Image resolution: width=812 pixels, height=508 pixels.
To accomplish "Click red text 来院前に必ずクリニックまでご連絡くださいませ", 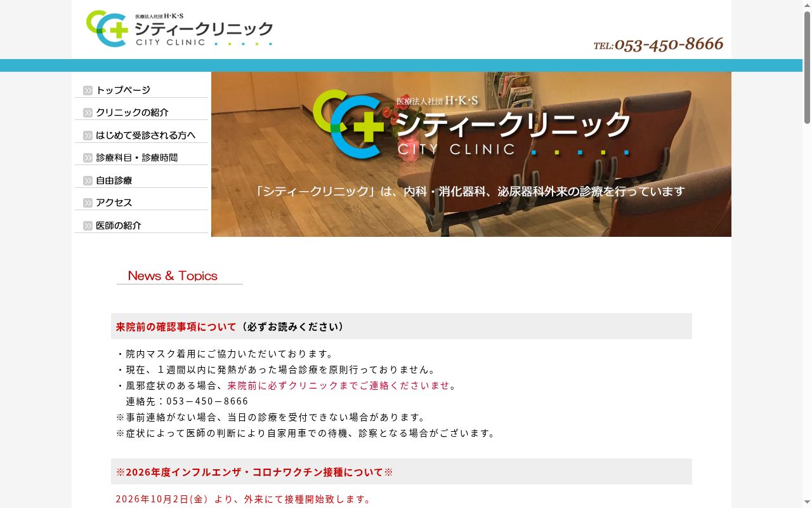I will coord(338,385).
